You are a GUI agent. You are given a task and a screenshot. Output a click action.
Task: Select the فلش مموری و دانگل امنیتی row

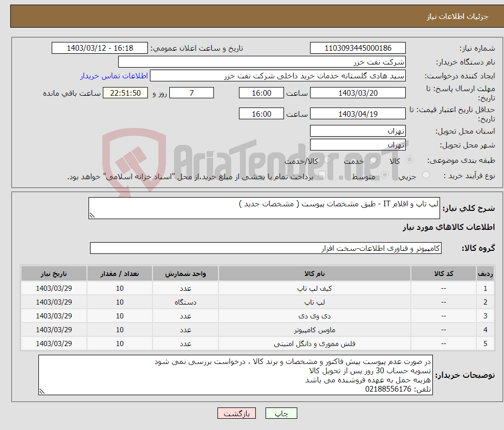click(257, 343)
